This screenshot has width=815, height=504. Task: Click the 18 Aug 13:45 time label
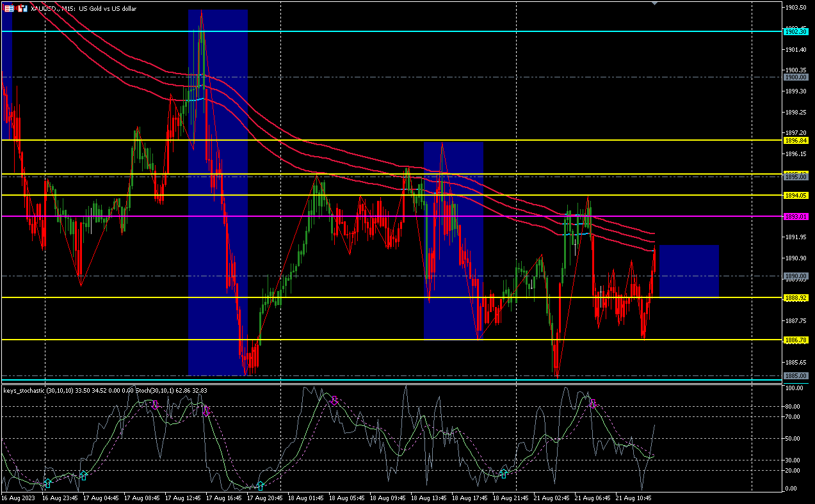click(429, 498)
